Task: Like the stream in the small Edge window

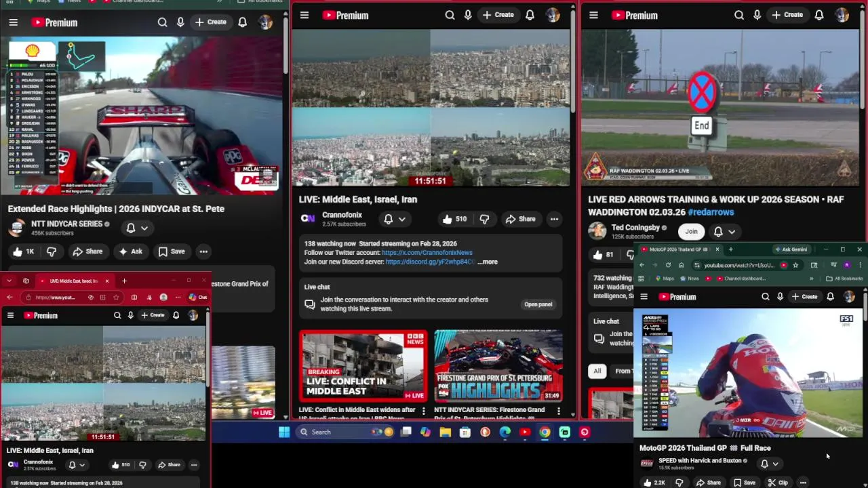Action: pyautogui.click(x=120, y=465)
